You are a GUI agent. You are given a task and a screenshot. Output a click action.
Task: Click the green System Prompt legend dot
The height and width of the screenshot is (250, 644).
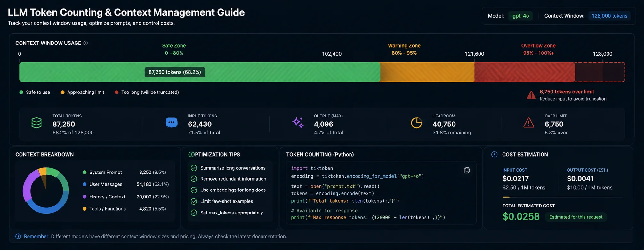click(x=85, y=172)
